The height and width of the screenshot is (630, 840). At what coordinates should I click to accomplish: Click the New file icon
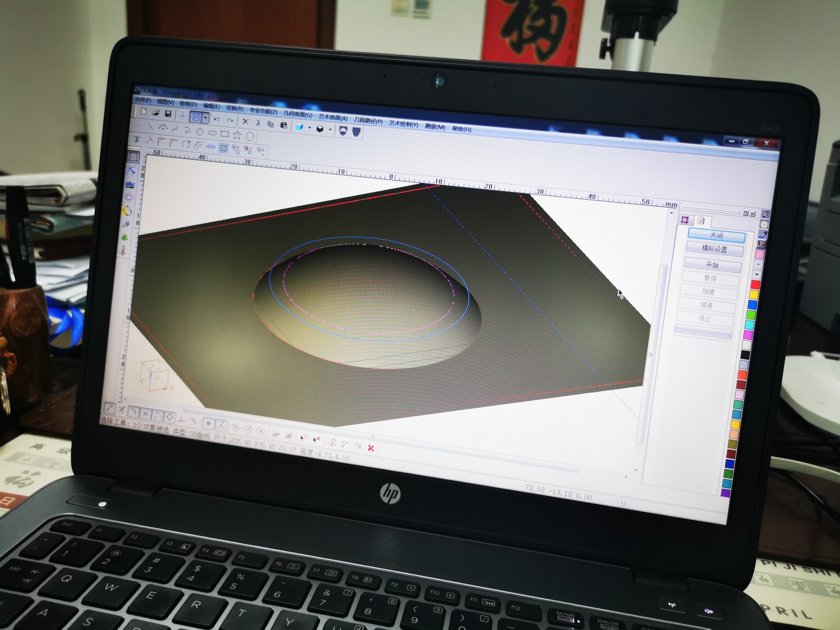[144, 111]
